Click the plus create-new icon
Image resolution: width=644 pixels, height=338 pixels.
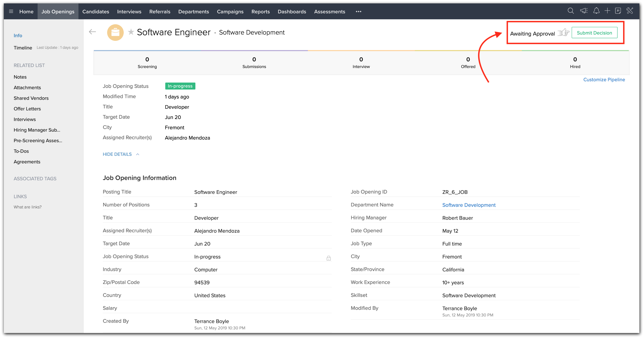607,11
